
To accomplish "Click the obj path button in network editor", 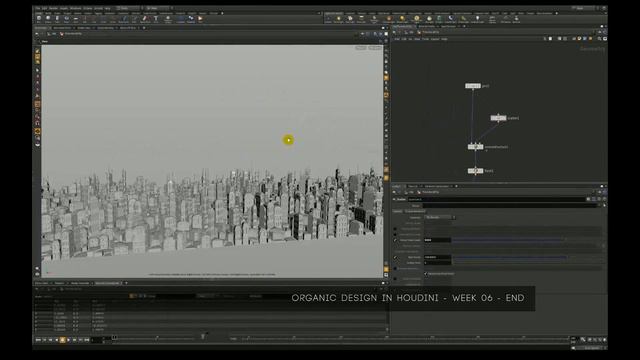I will (410, 32).
